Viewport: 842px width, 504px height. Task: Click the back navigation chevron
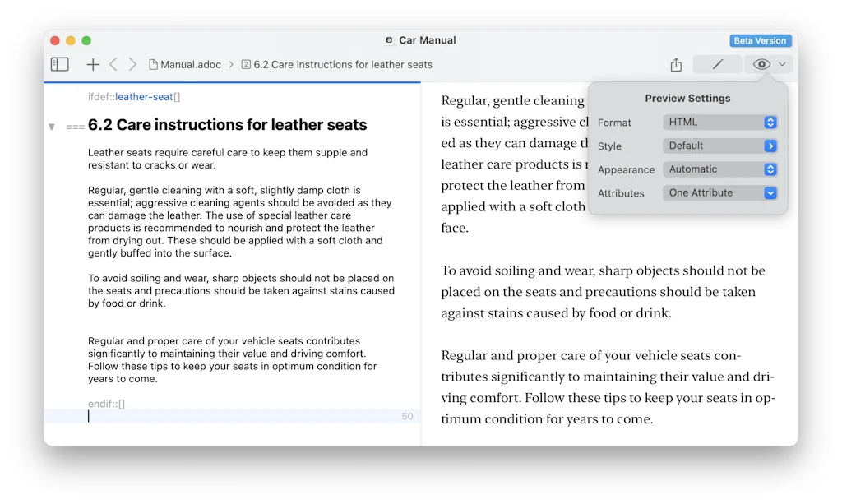tap(115, 63)
